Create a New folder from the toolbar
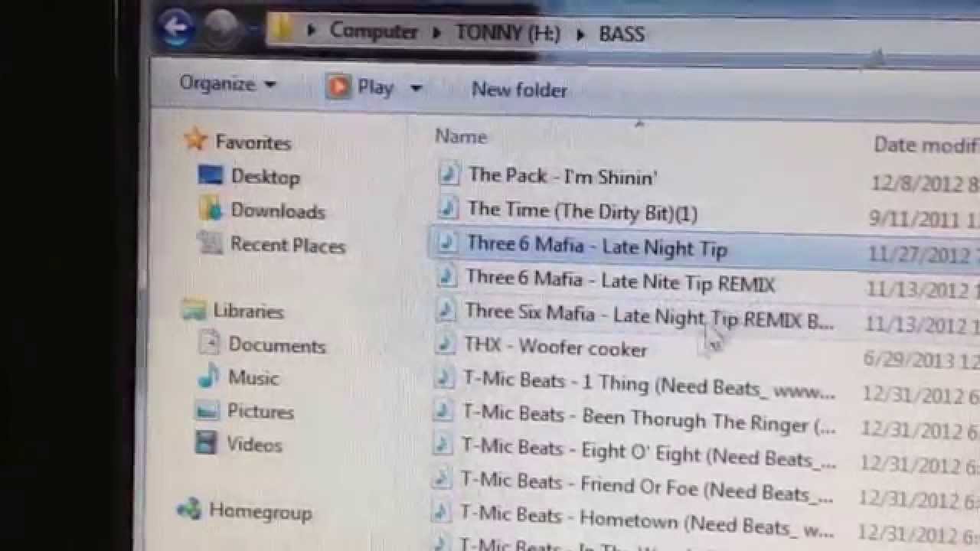980x551 pixels. pyautogui.click(x=519, y=90)
